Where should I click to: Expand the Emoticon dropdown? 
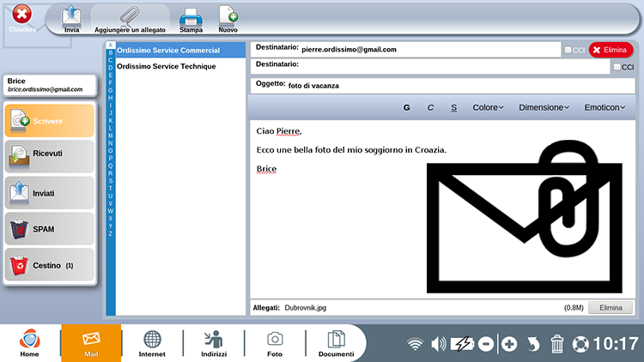coord(604,107)
